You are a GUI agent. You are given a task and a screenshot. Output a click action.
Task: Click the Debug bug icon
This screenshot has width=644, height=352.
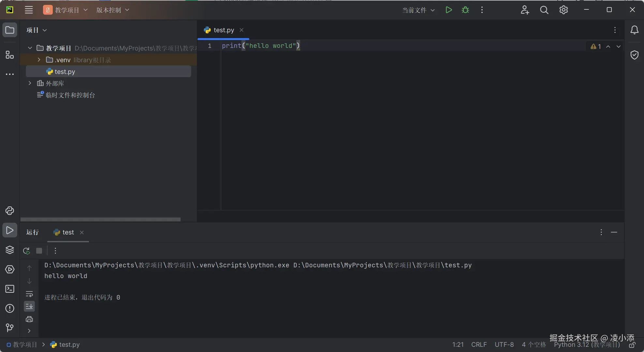465,10
